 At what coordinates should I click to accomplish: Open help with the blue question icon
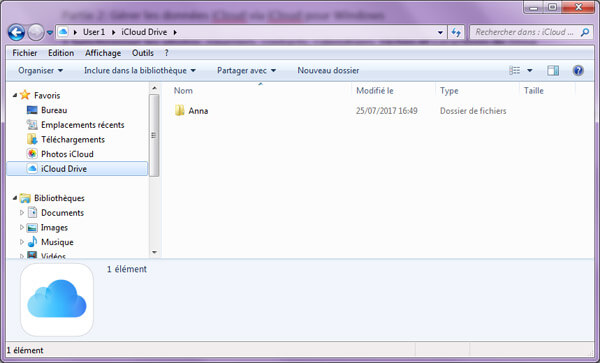coord(578,70)
